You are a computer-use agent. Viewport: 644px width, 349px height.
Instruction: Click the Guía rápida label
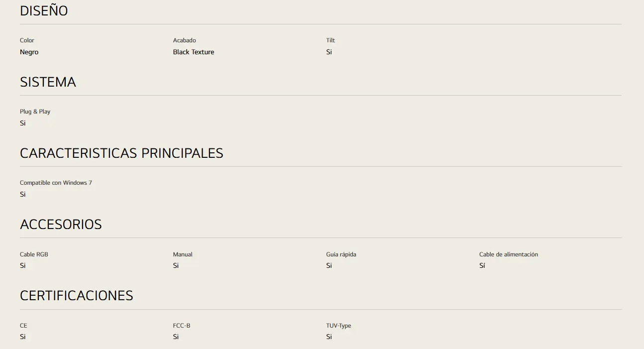[x=341, y=254]
